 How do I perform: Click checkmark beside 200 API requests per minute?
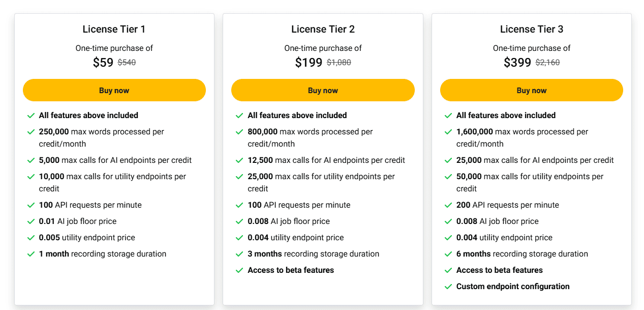448,205
